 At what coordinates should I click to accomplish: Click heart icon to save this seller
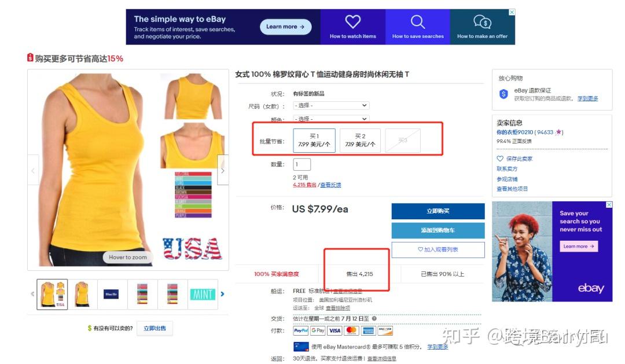(500, 159)
